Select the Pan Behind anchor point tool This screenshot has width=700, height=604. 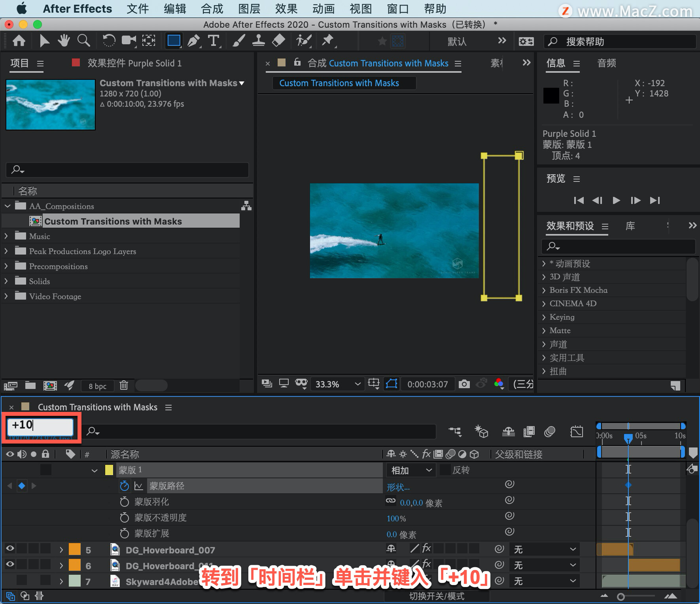[149, 41]
